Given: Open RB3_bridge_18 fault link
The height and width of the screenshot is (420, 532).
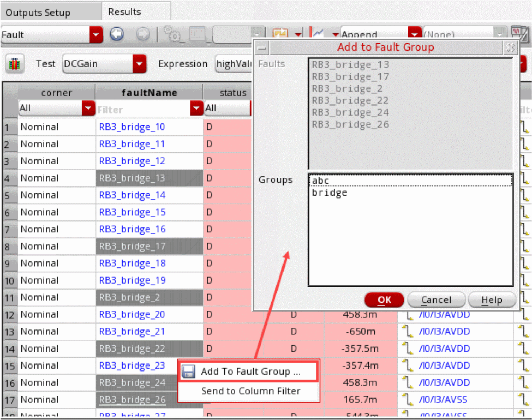Looking at the screenshot, I should (x=132, y=263).
